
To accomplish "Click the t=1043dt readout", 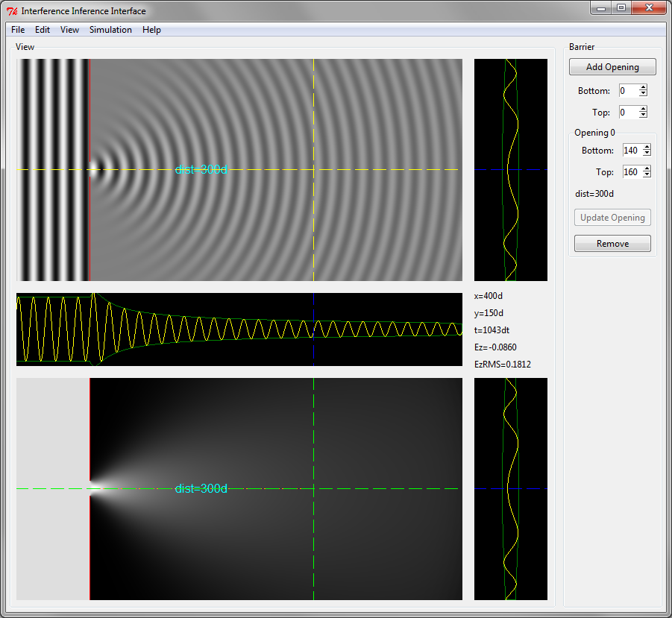I will coord(492,330).
